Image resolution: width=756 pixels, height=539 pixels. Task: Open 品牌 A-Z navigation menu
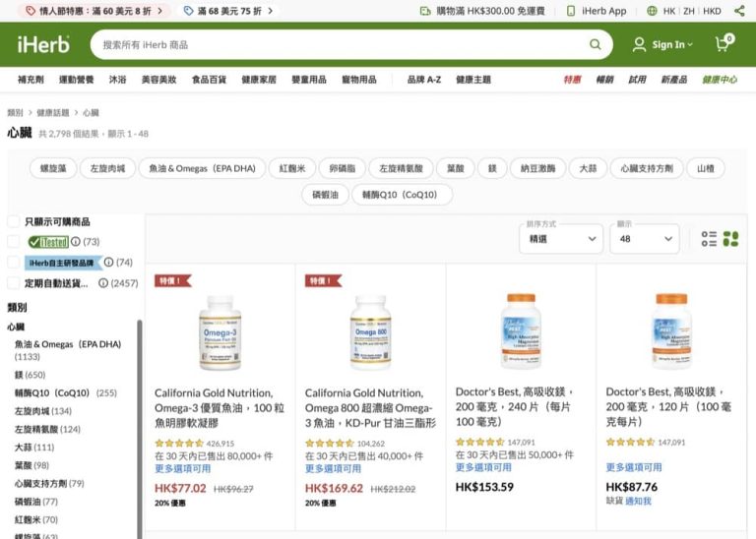pyautogui.click(x=424, y=80)
